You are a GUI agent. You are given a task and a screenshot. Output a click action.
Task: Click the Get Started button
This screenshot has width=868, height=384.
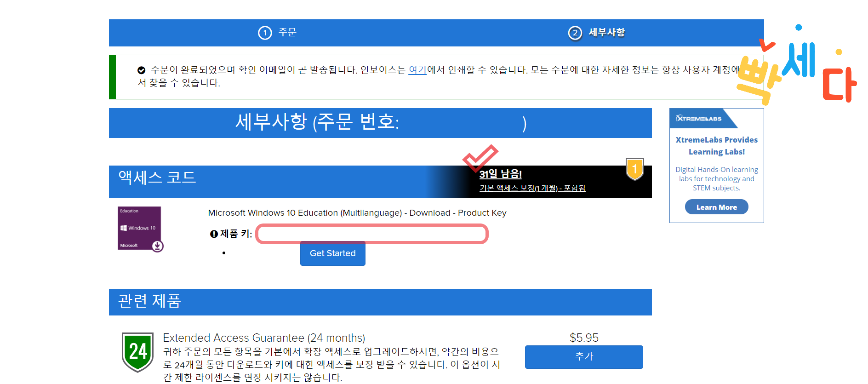click(333, 253)
